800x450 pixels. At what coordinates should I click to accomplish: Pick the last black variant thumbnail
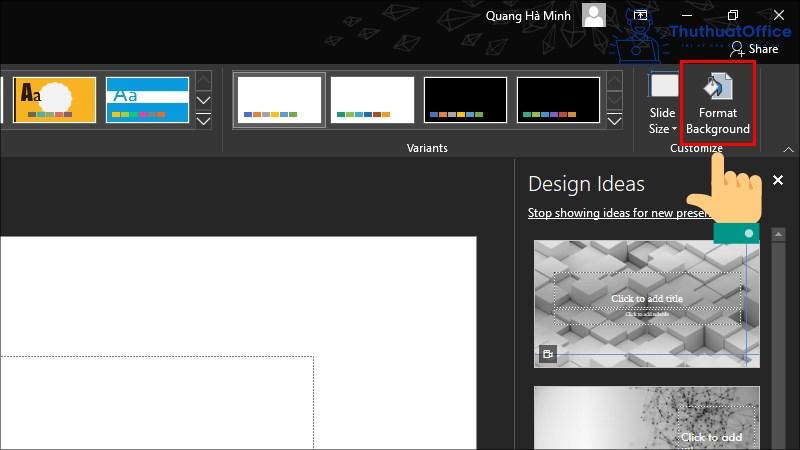click(x=558, y=100)
